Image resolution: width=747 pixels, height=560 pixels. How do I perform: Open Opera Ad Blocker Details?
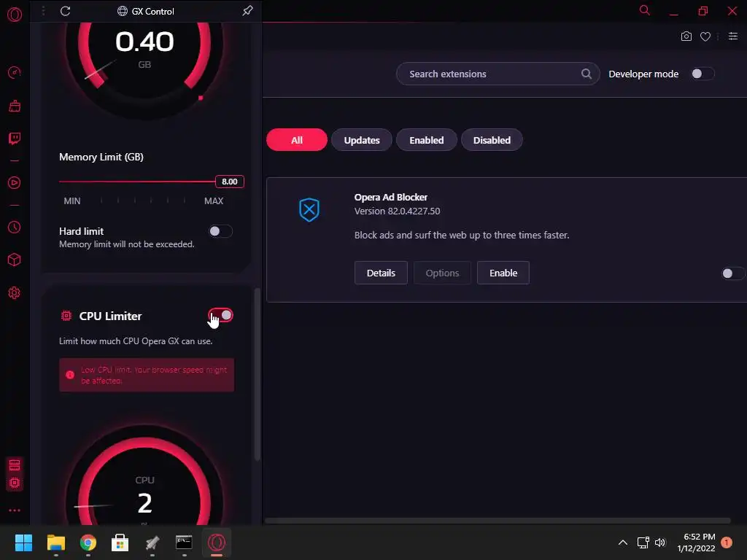pyautogui.click(x=381, y=273)
